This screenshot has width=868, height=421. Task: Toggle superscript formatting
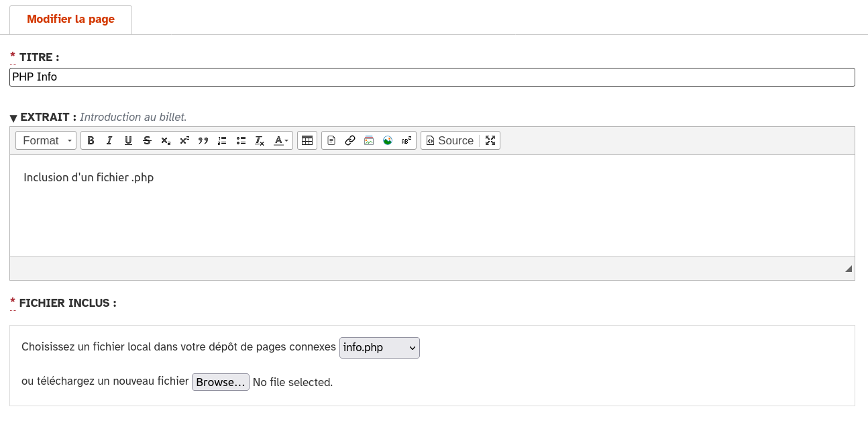[184, 140]
